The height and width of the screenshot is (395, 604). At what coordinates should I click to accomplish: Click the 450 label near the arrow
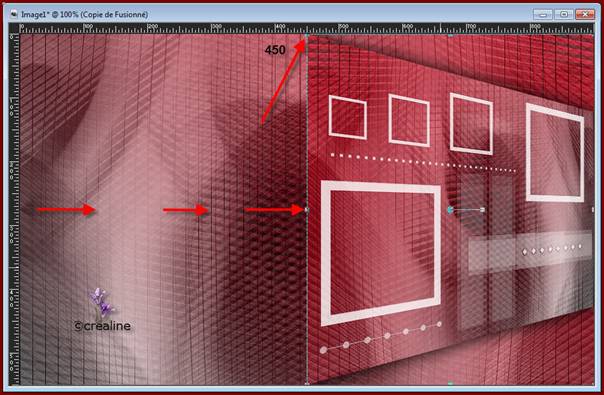coord(275,50)
